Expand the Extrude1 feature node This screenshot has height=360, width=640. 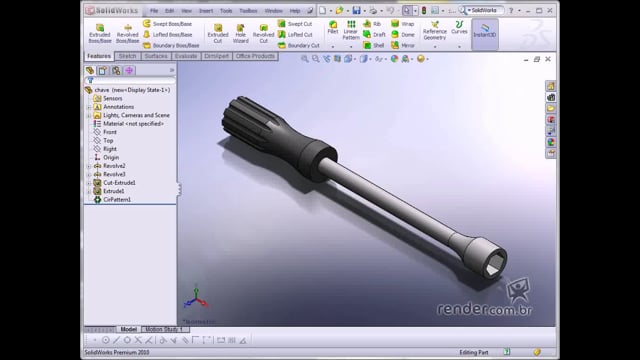(89, 191)
